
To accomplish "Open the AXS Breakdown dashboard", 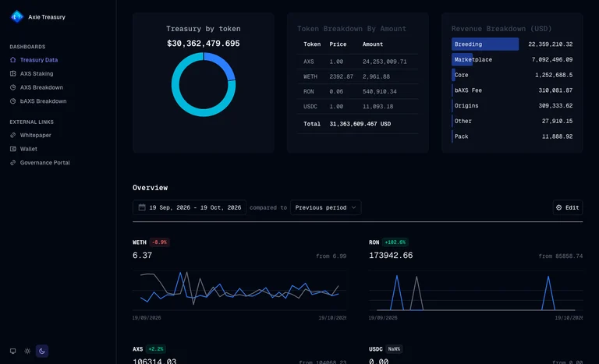I will coord(41,87).
